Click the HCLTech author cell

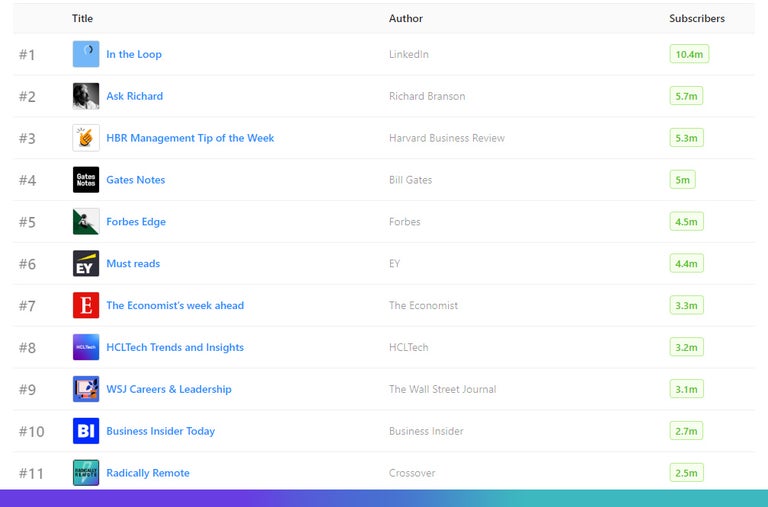point(408,347)
